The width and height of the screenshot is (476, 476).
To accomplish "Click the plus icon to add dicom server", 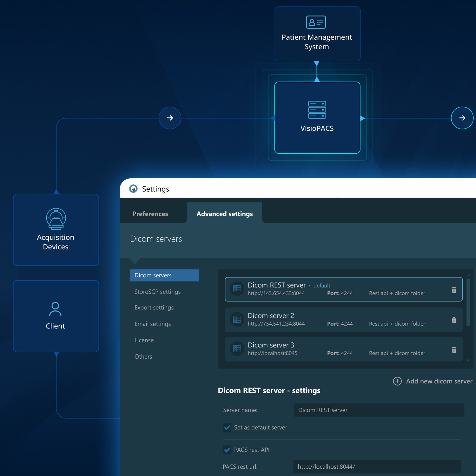I will point(397,381).
